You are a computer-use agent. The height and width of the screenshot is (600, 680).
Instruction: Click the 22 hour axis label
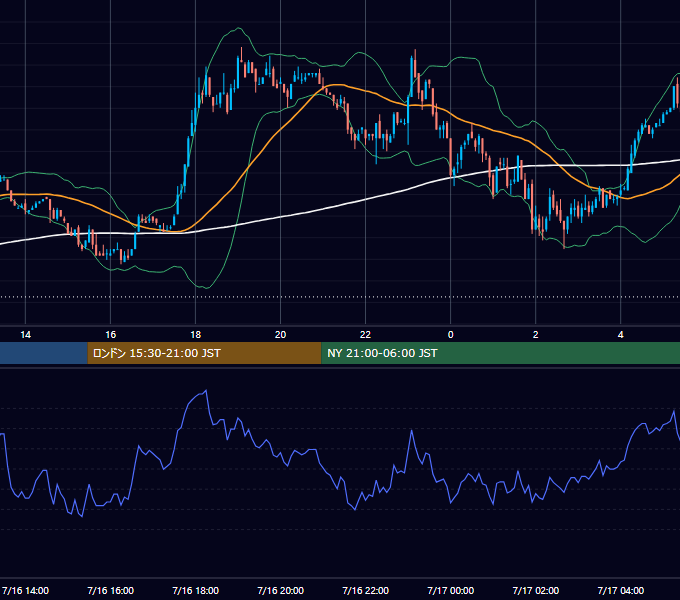pos(366,335)
